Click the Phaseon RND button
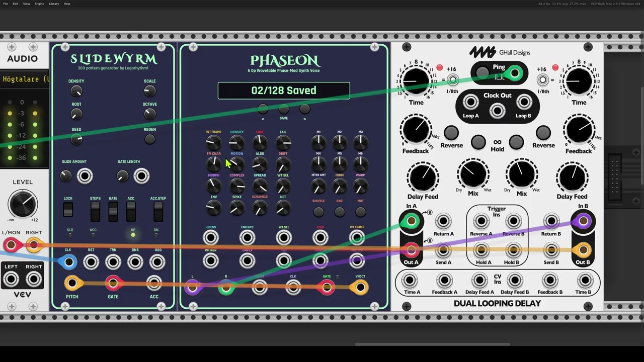644x362 pixels. click(340, 212)
